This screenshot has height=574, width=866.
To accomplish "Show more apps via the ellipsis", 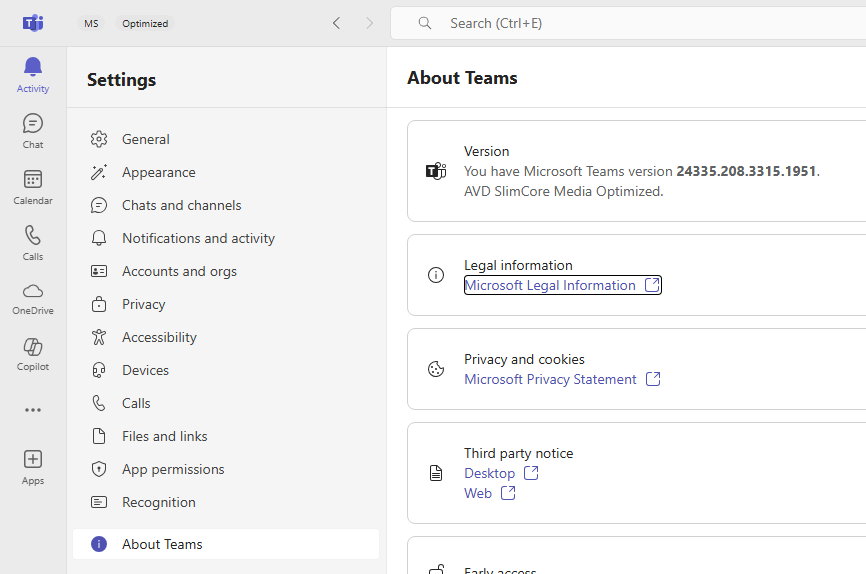I will (33, 410).
